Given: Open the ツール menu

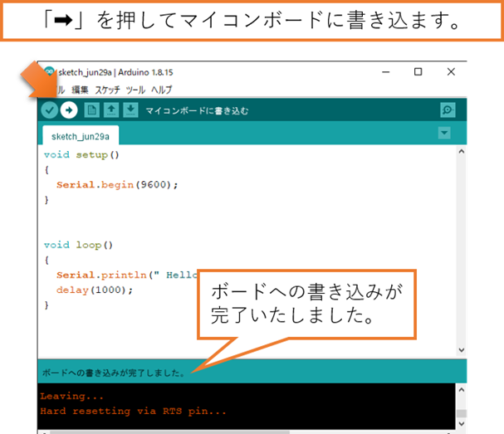Looking at the screenshot, I should pos(135,90).
